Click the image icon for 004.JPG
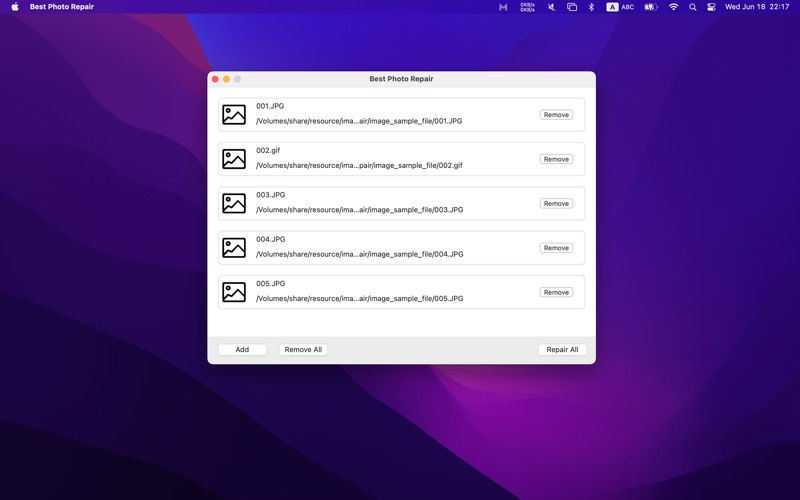Viewport: 800px width, 500px height. [234, 248]
